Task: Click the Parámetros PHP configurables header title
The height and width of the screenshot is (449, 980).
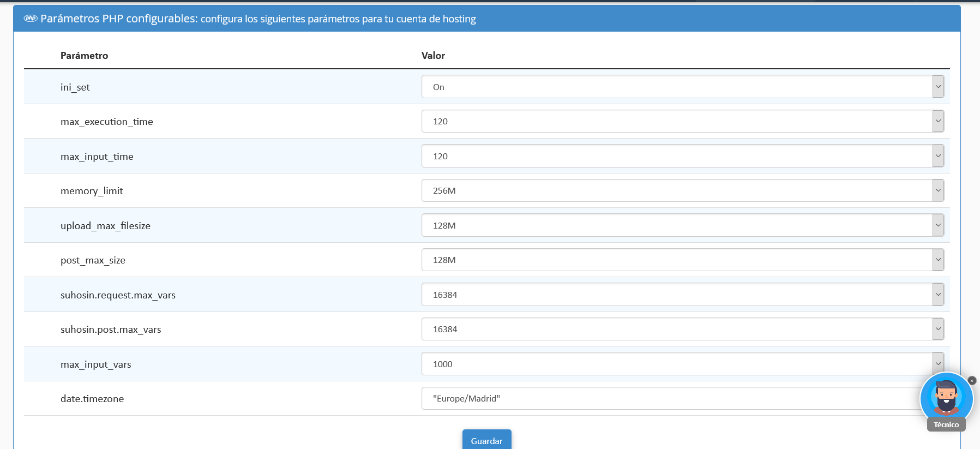Action: pos(119,19)
